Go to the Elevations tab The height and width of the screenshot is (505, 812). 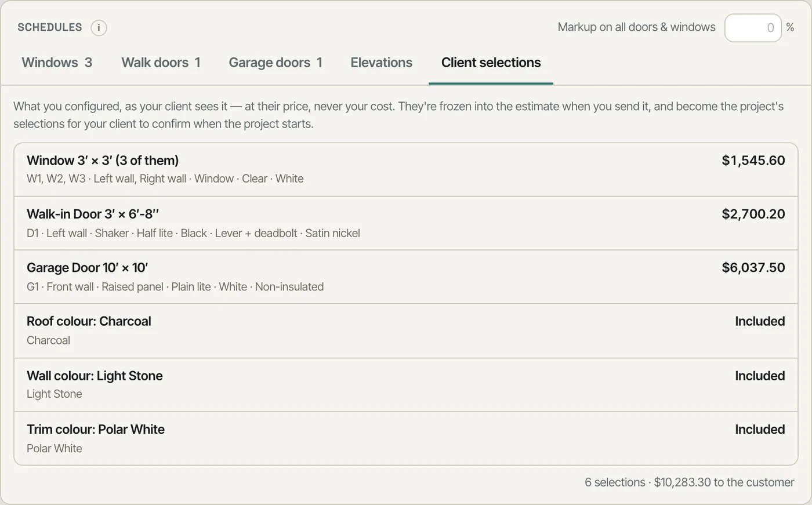(x=381, y=63)
